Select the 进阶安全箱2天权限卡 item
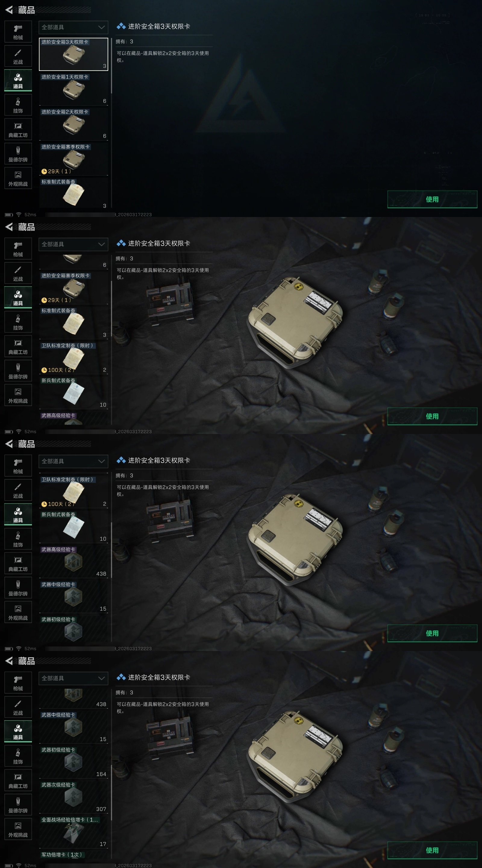Image resolution: width=482 pixels, height=868 pixels. coord(74,124)
